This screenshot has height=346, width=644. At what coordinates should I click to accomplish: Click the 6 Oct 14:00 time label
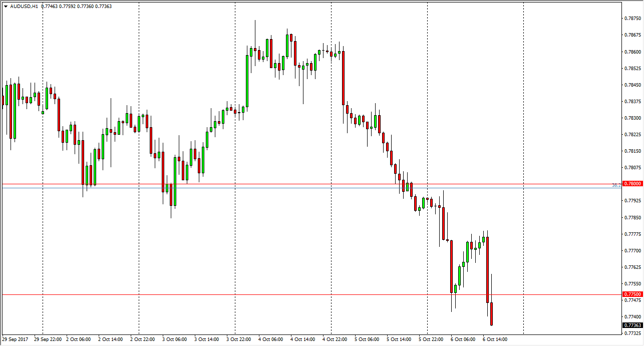point(495,339)
